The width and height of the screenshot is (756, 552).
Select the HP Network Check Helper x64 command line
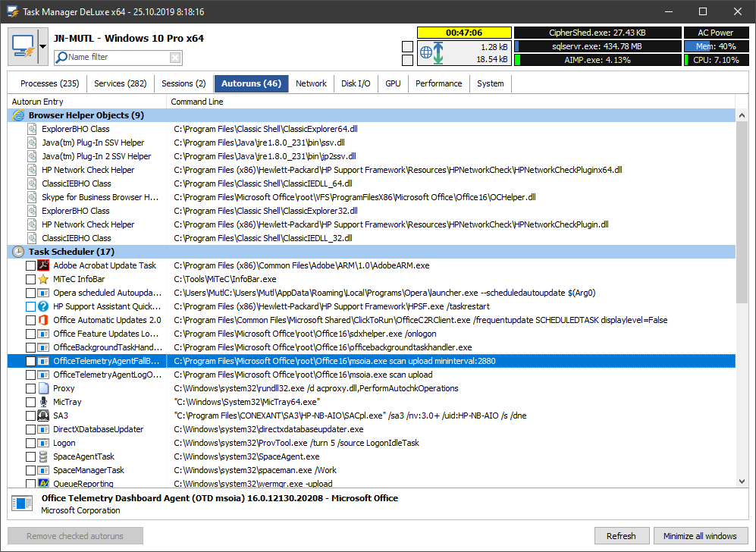(398, 170)
